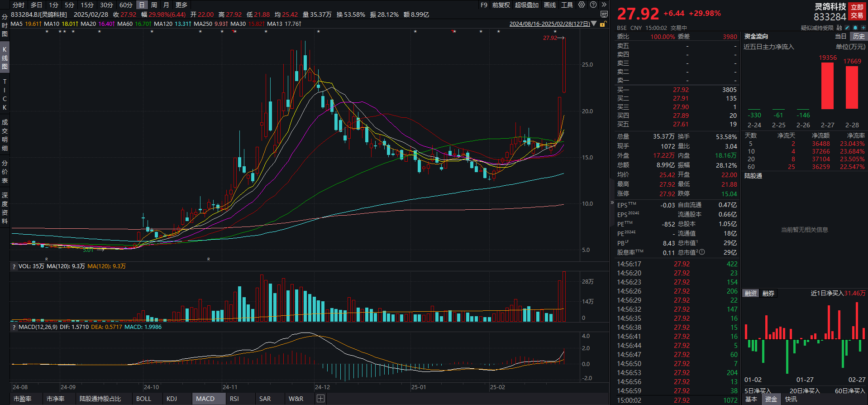The width and height of the screenshot is (868, 405).
Task: Click the help question mark icon in toolbar
Action: click(593, 5)
